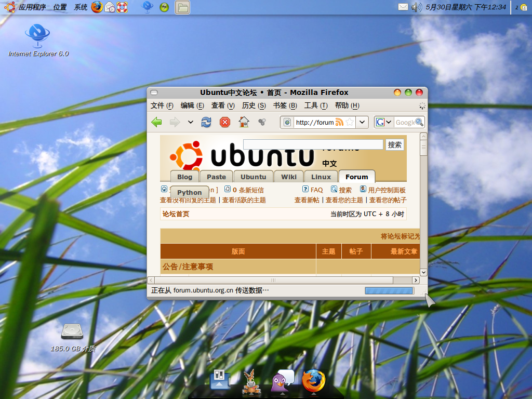This screenshot has width=532, height=399.
Task: Click the volume speaker icon
Action: click(416, 7)
